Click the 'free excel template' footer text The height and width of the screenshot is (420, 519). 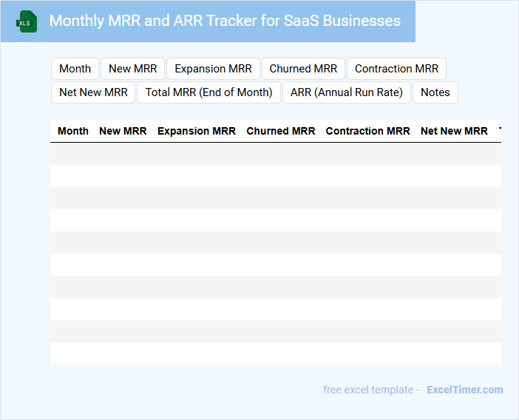[371, 390]
